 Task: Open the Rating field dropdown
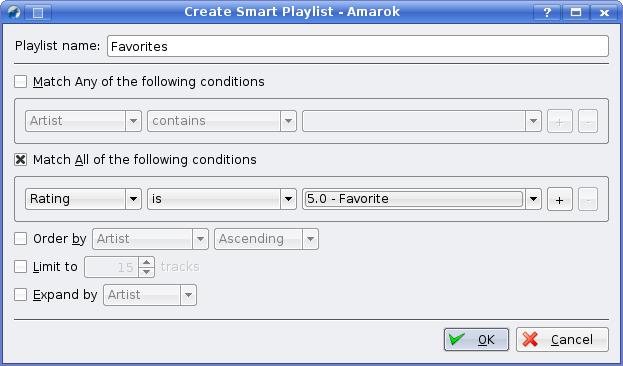83,199
